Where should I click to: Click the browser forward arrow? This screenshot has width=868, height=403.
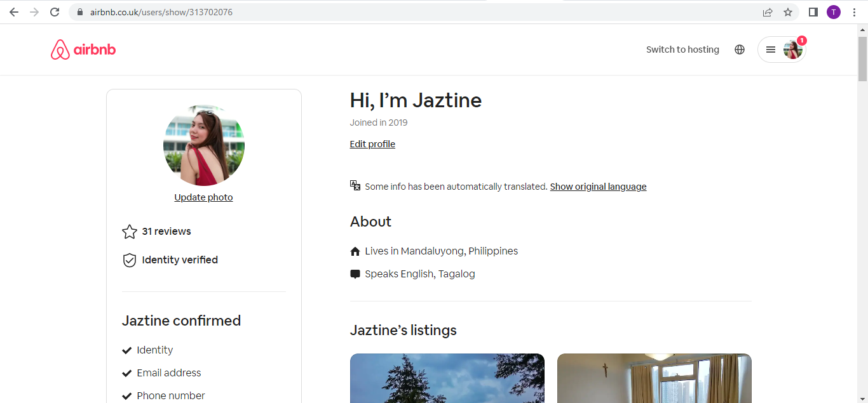pos(34,12)
